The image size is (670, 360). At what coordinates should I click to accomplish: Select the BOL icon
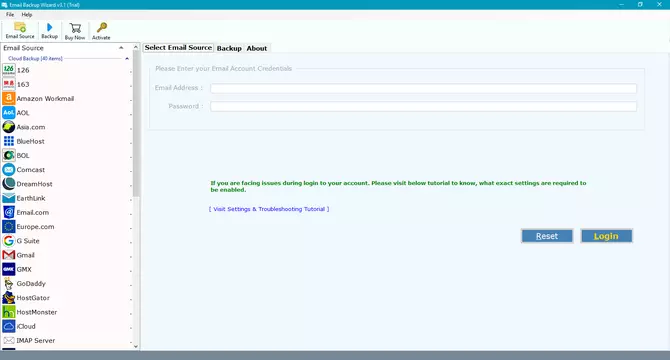(9, 155)
